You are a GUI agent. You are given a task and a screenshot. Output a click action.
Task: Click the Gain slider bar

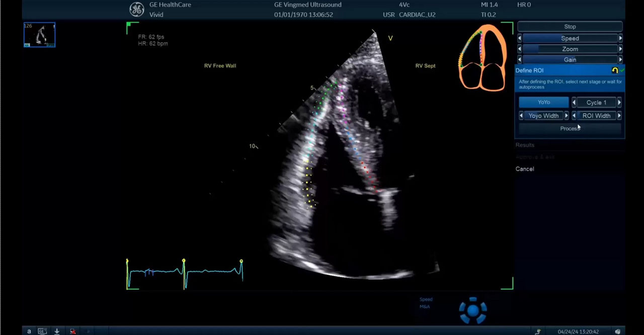[570, 59]
